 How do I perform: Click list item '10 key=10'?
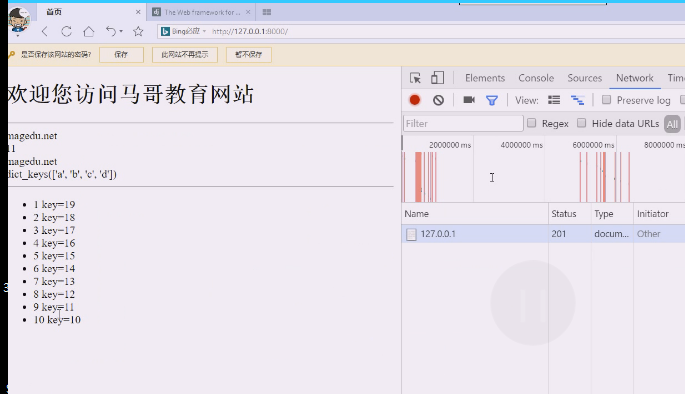[x=57, y=320]
